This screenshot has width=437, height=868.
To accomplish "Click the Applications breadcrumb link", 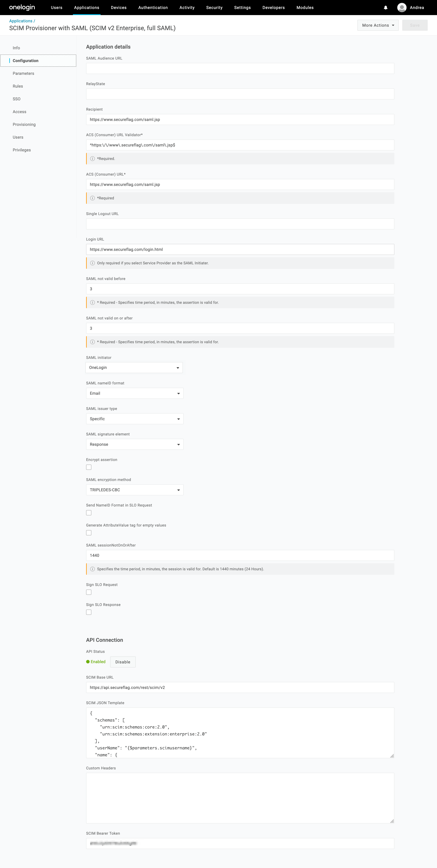I will (21, 21).
